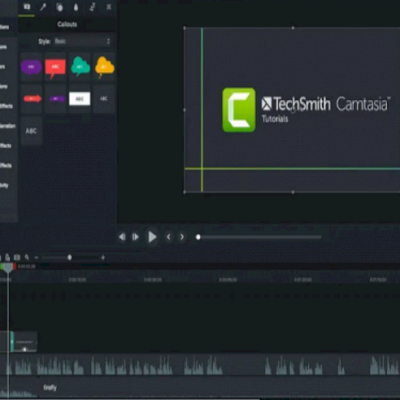
Task: Jump to next clip with right chevron
Action: (x=182, y=237)
